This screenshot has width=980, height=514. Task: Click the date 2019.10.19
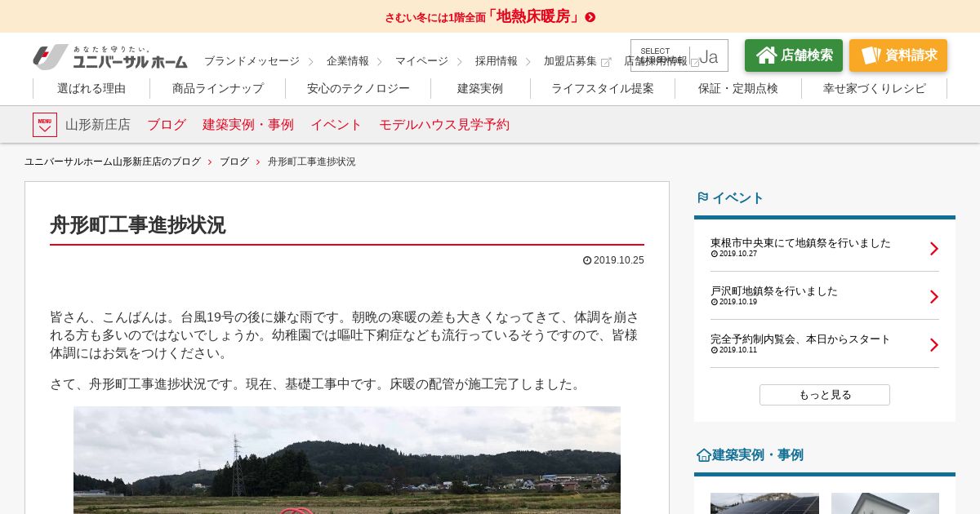(738, 302)
